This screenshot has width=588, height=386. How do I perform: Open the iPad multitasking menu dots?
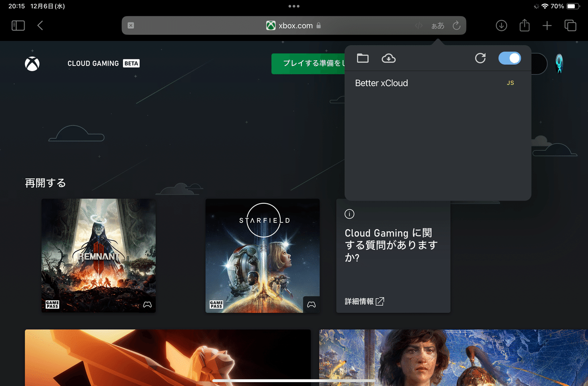294,6
